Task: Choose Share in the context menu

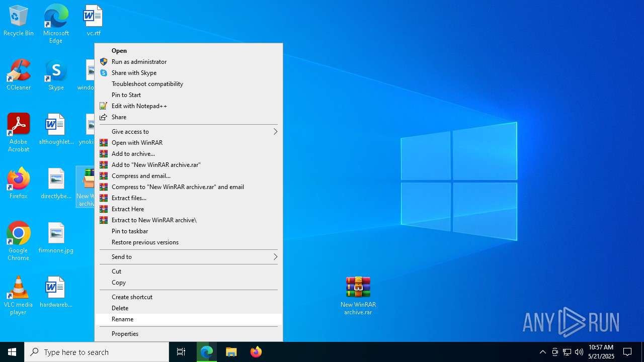Action: click(189, 117)
